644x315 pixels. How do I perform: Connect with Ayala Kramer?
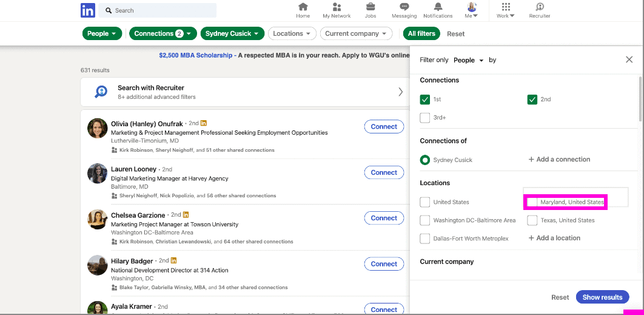click(x=384, y=310)
